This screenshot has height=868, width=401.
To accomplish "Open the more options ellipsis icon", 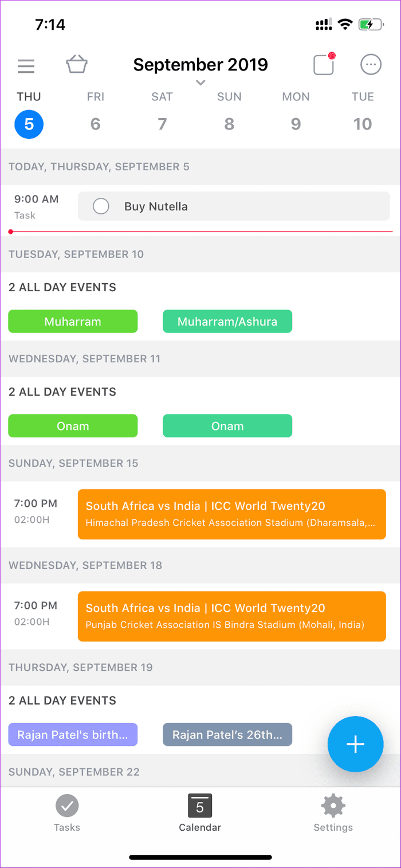I will (x=371, y=65).
